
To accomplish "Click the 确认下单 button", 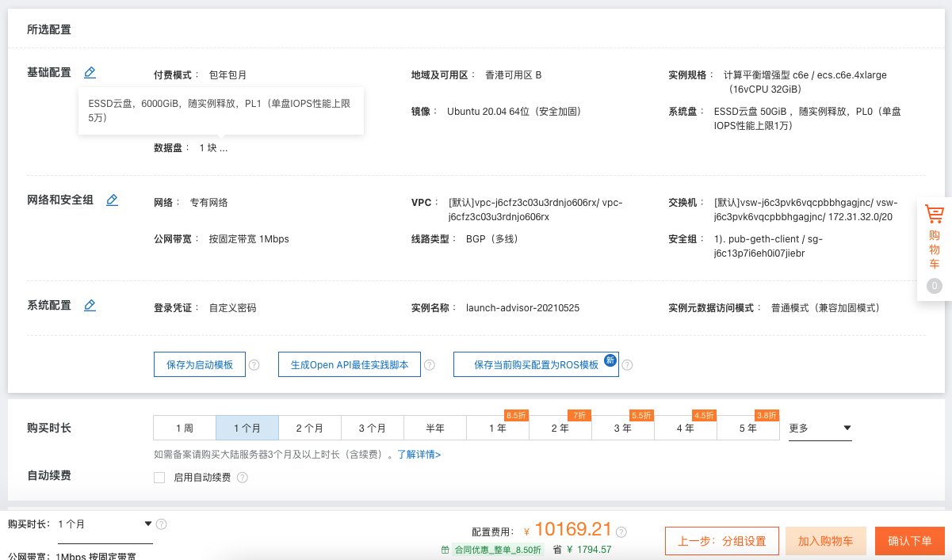I will click(909, 542).
